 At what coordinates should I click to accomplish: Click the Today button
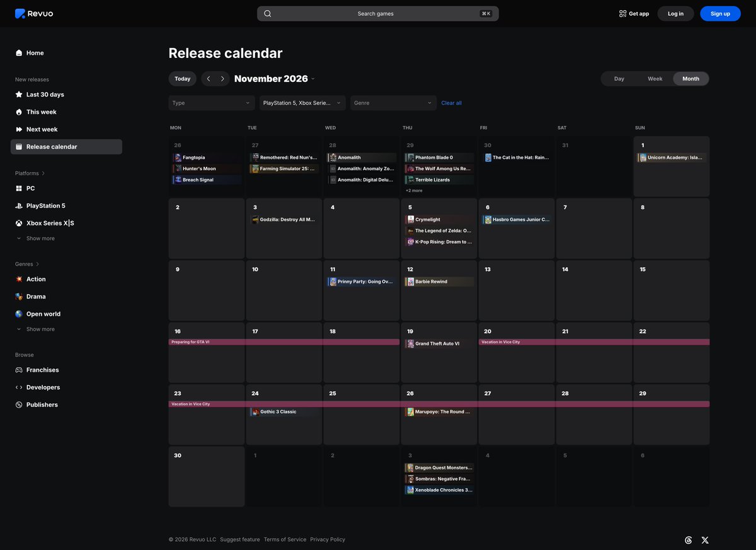tap(183, 79)
